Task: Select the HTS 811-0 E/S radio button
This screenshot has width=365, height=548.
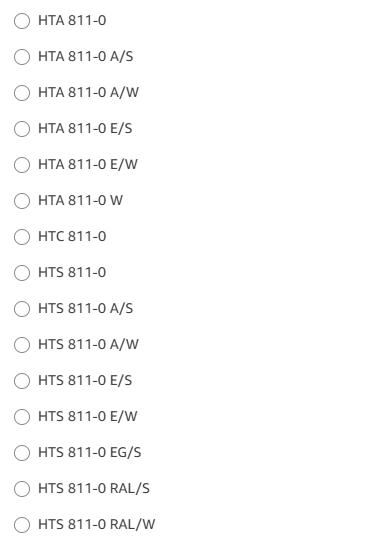Action: coord(22,381)
